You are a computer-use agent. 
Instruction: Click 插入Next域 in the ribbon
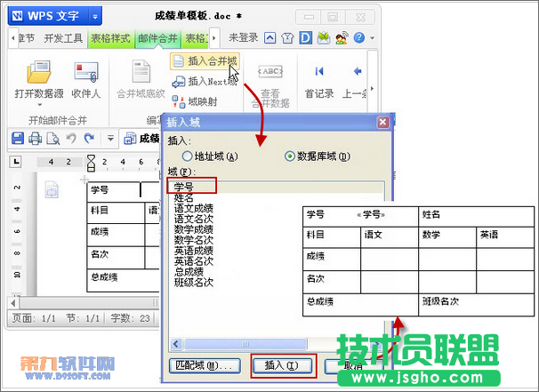(x=205, y=82)
